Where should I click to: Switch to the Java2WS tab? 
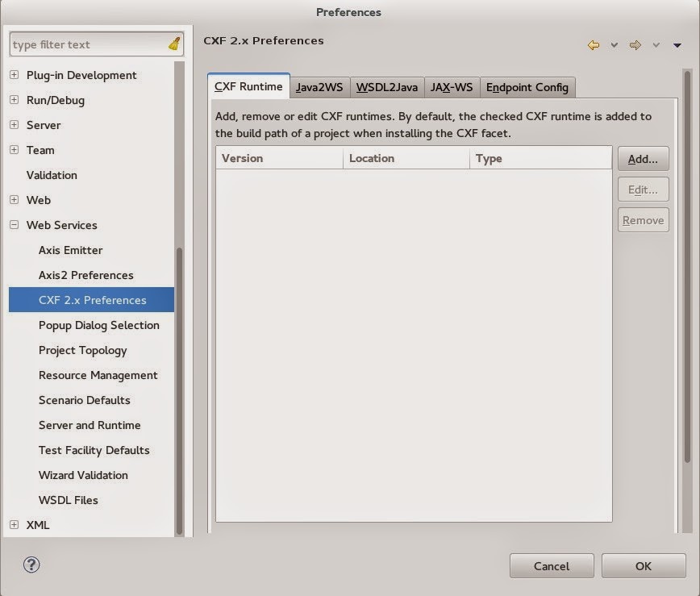319,87
